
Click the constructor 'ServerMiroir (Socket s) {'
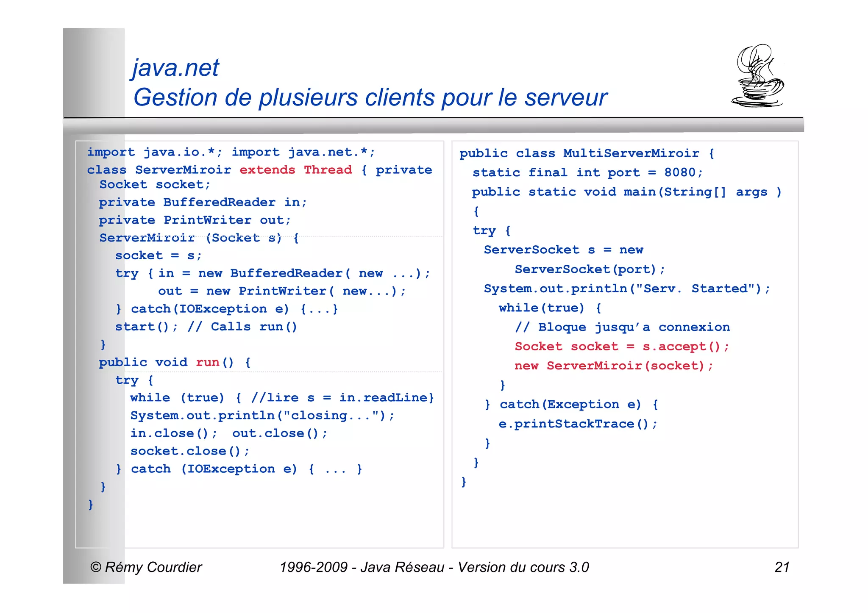[x=199, y=238]
